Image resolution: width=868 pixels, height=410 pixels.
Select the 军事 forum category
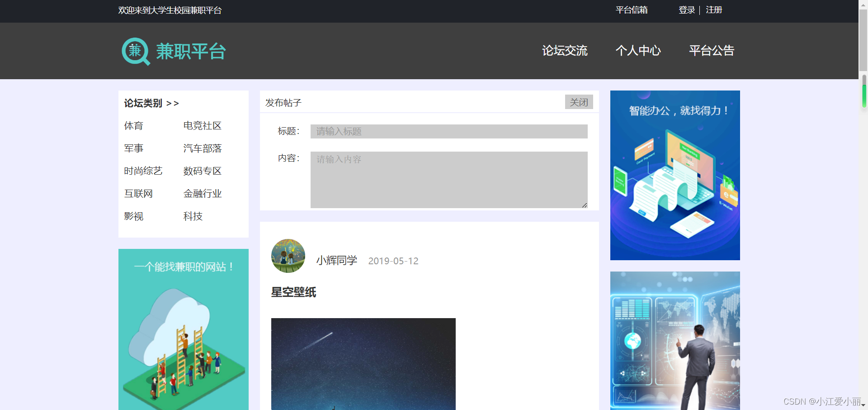[134, 148]
